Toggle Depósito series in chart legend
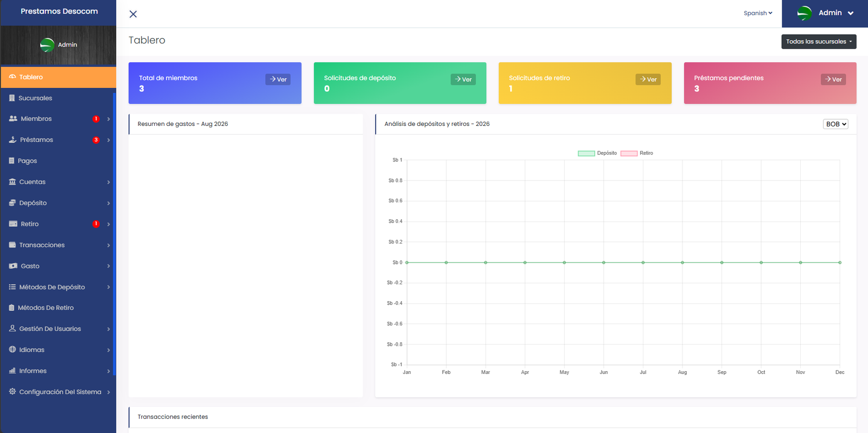This screenshot has width=868, height=433. point(597,153)
